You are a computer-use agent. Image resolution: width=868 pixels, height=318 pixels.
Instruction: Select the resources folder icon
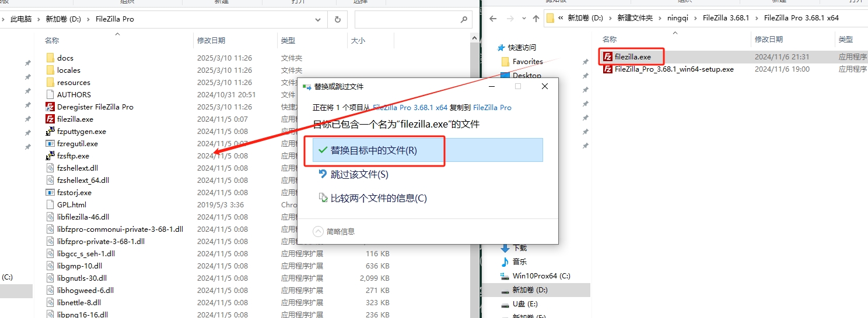(x=50, y=82)
